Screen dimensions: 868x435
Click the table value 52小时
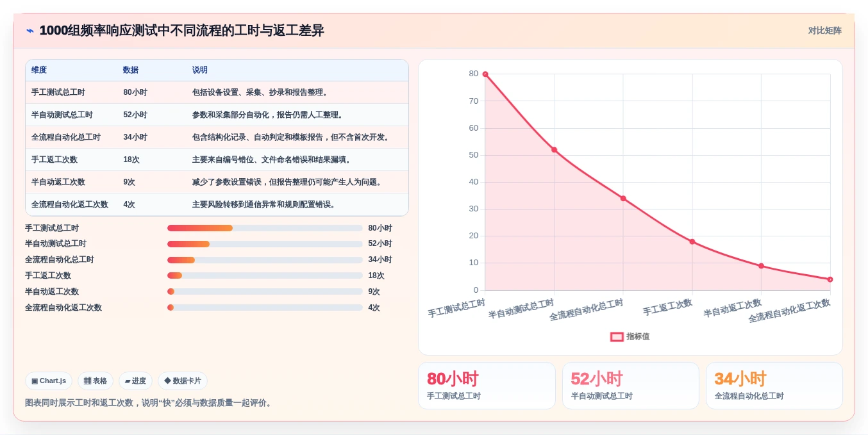(x=135, y=115)
